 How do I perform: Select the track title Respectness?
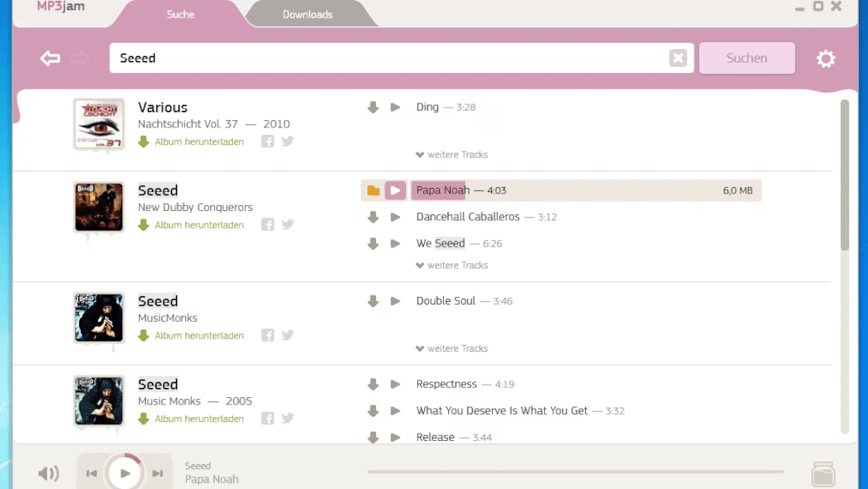(x=446, y=384)
